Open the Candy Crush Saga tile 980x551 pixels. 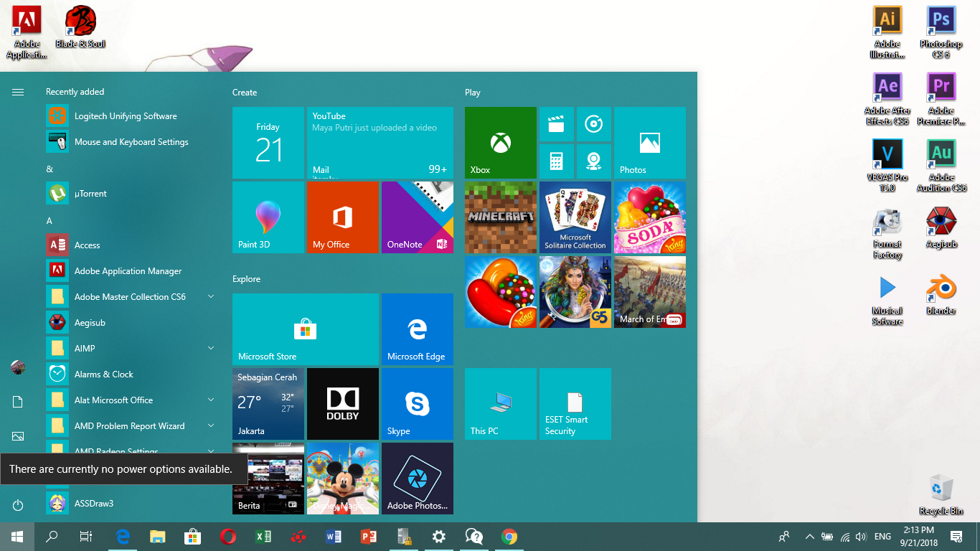[x=501, y=292]
